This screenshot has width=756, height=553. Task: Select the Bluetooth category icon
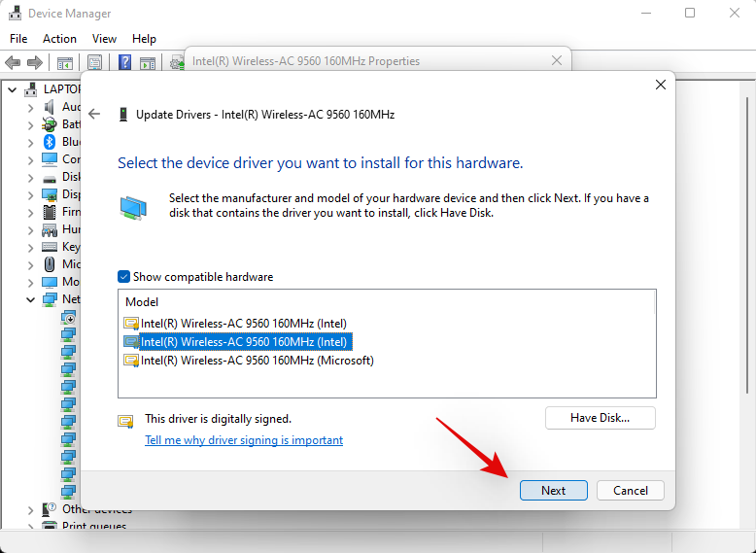(x=50, y=142)
